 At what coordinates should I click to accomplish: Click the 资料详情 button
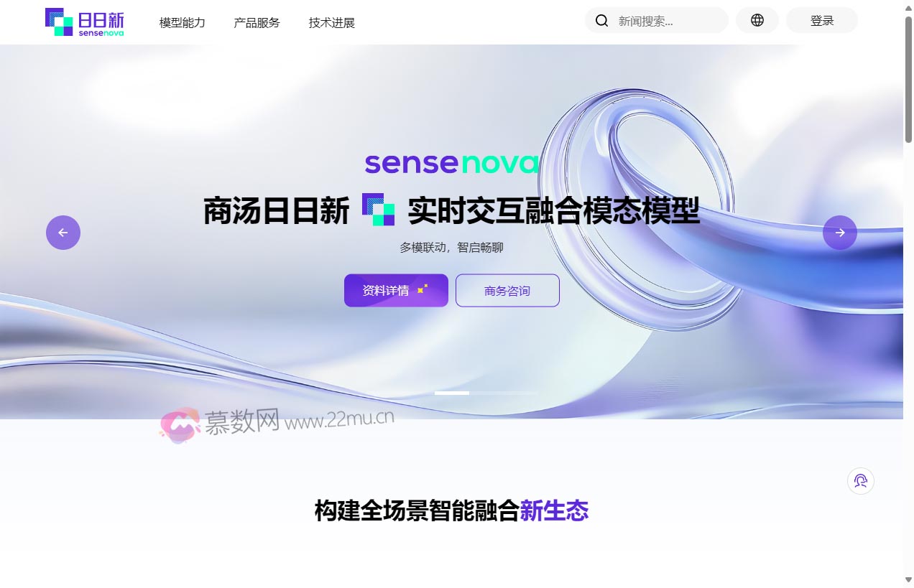point(396,290)
